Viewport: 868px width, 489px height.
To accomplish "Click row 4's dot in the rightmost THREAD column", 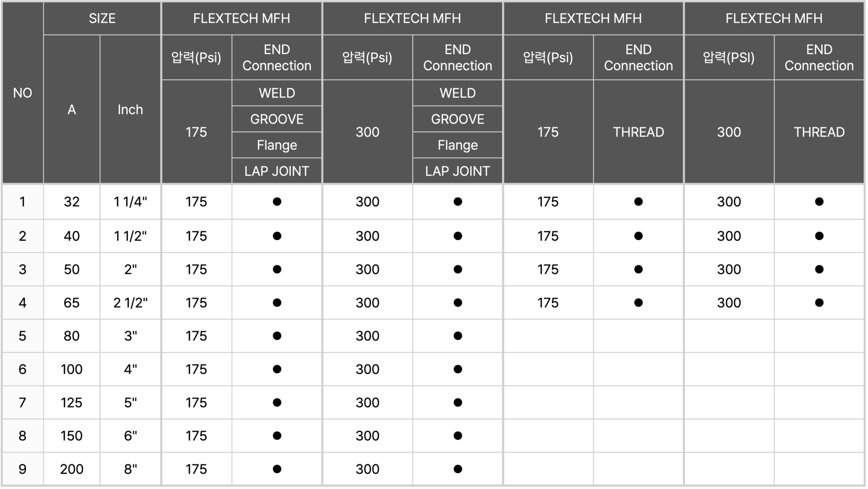I will tap(819, 303).
